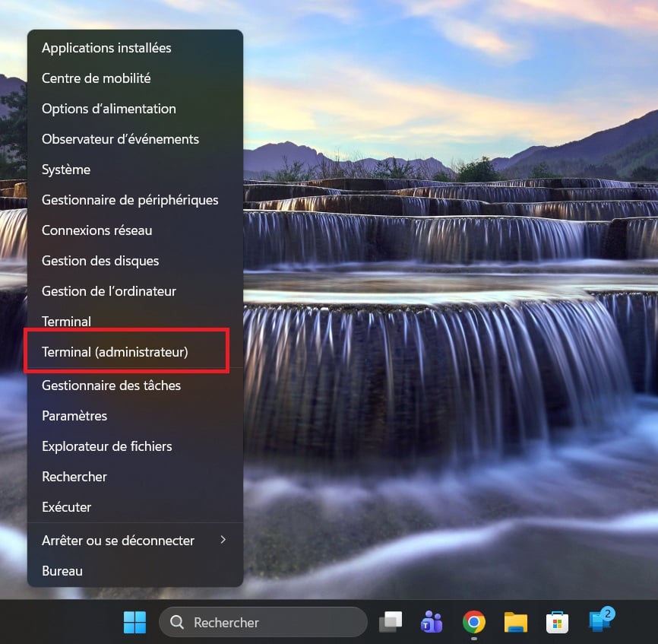Image resolution: width=658 pixels, height=644 pixels.
Task: Select Applications installées
Action: [106, 47]
